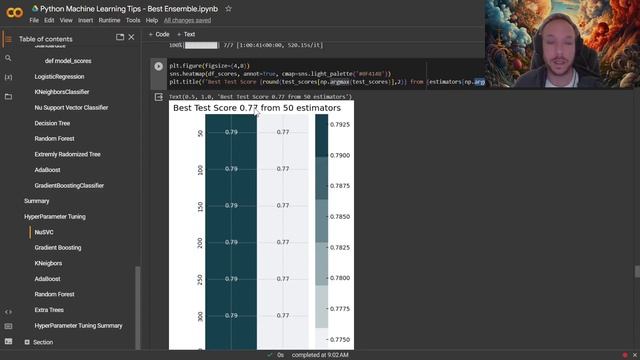The height and width of the screenshot is (360, 640).
Task: Go to AdaBoost entry below KNeigbors
Action: click(47, 279)
